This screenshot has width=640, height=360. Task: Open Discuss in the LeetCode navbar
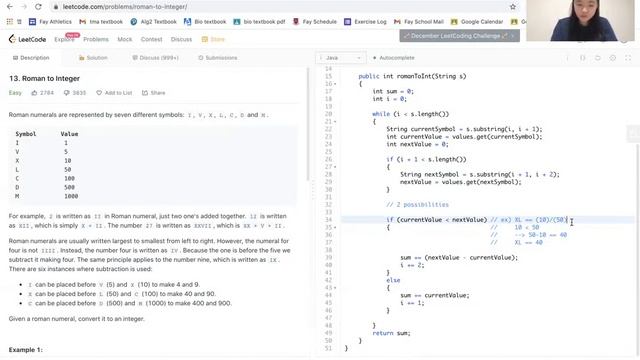point(181,39)
